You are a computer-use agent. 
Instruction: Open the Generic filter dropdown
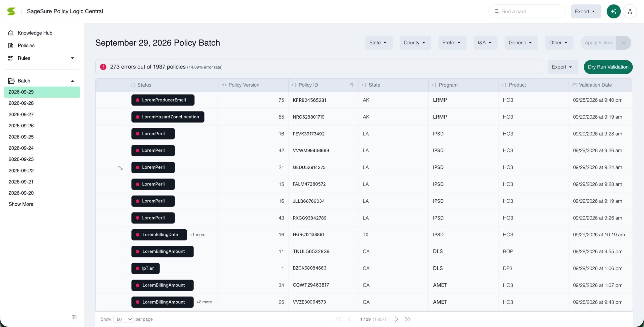tap(521, 43)
